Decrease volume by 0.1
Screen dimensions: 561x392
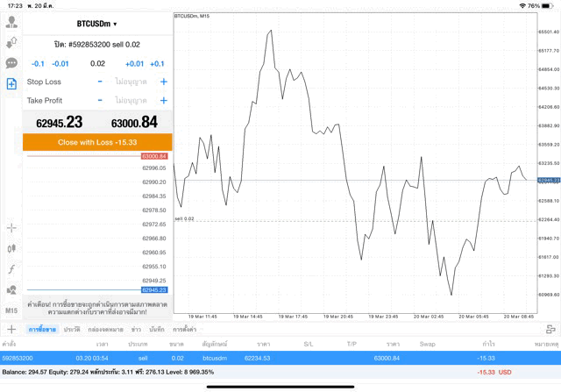click(x=38, y=64)
